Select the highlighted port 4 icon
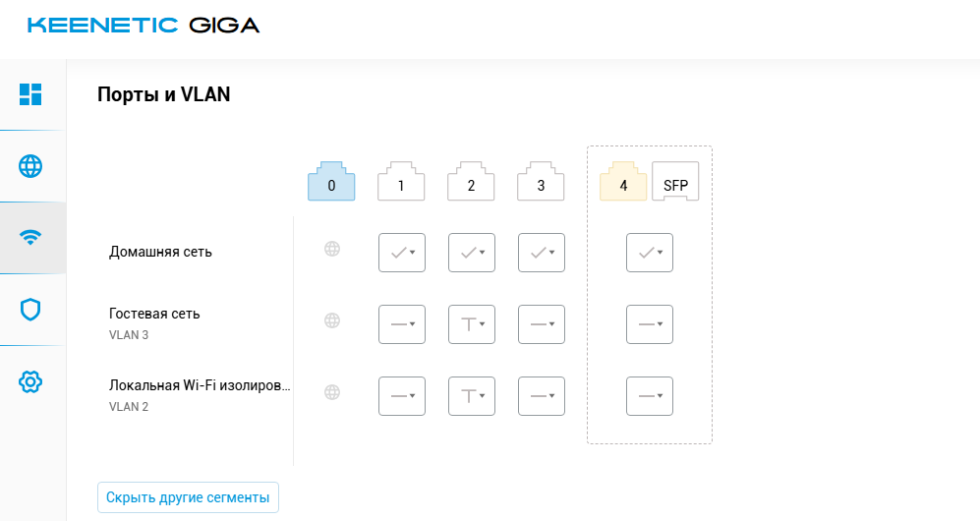Image resolution: width=980 pixels, height=521 pixels. click(x=623, y=182)
